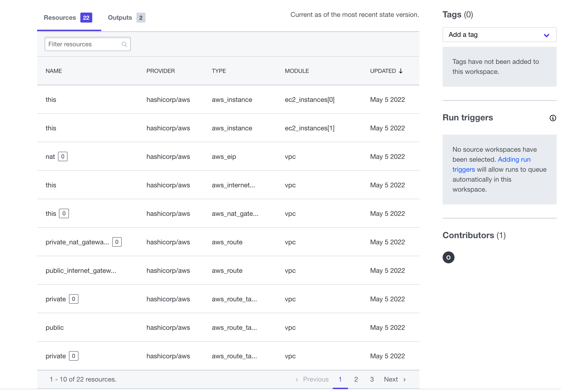Expand the "0" count next to private_nat_gatewa resource
561x392 pixels.
coord(117,242)
